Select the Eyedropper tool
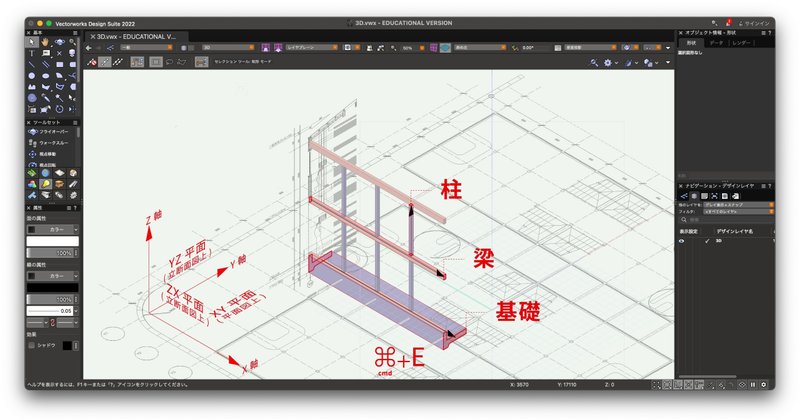Viewport: 800px width, 419px height. point(45,97)
